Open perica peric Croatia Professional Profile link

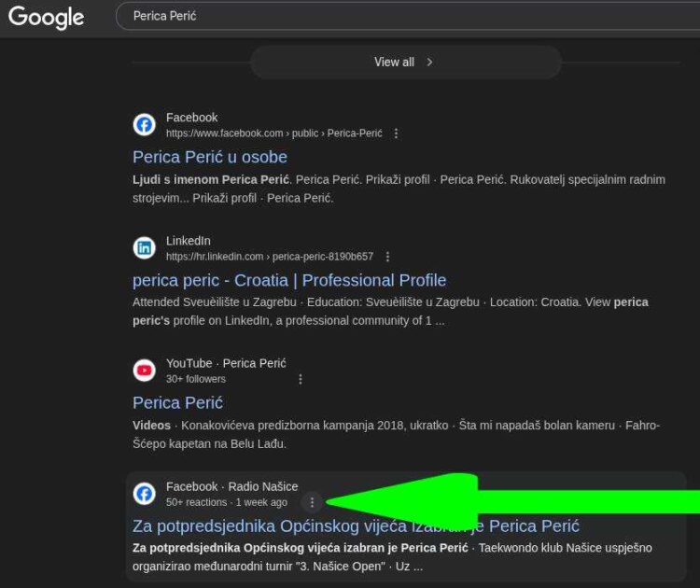[x=289, y=280]
